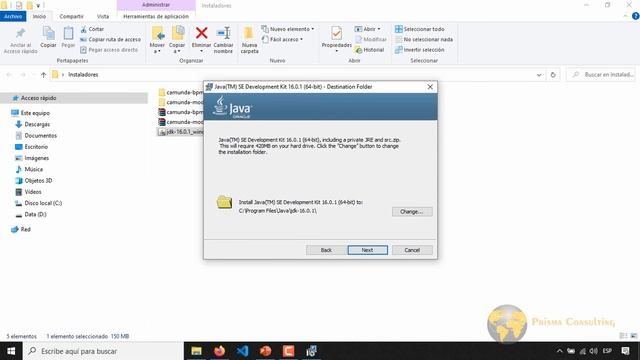Viewport: 640px width, 360px height.
Task: Open Documentos in navigation pane
Action: (36, 136)
